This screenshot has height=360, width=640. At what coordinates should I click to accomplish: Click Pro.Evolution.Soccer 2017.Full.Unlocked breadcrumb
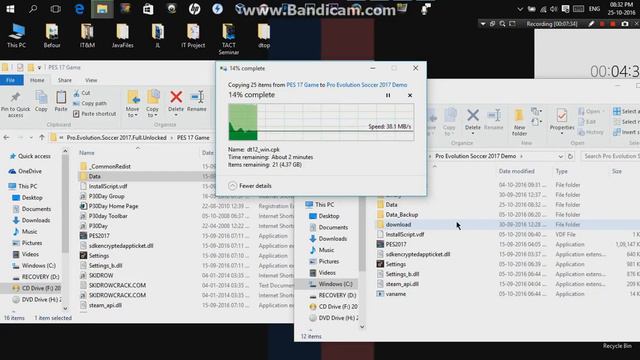(x=117, y=138)
